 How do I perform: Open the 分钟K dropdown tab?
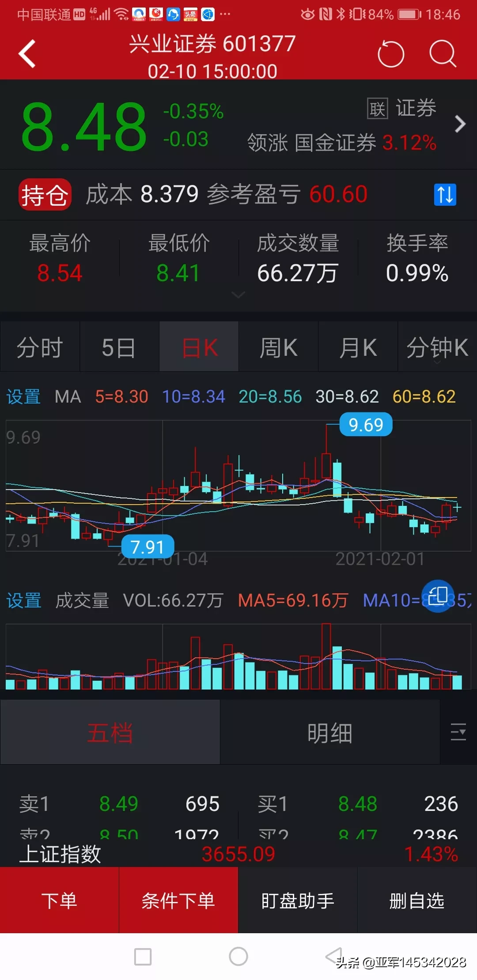(437, 347)
